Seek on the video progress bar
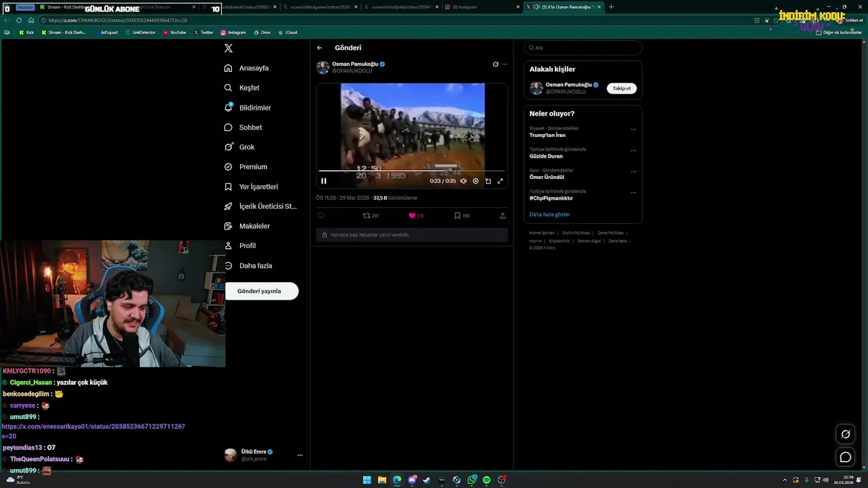Screen dimensions: 868x488 [x=412, y=171]
